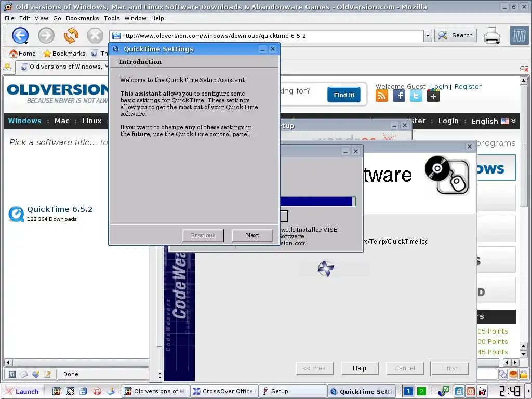Reload the page with the orange arrows icon
The height and width of the screenshot is (399, 532).
(71, 35)
